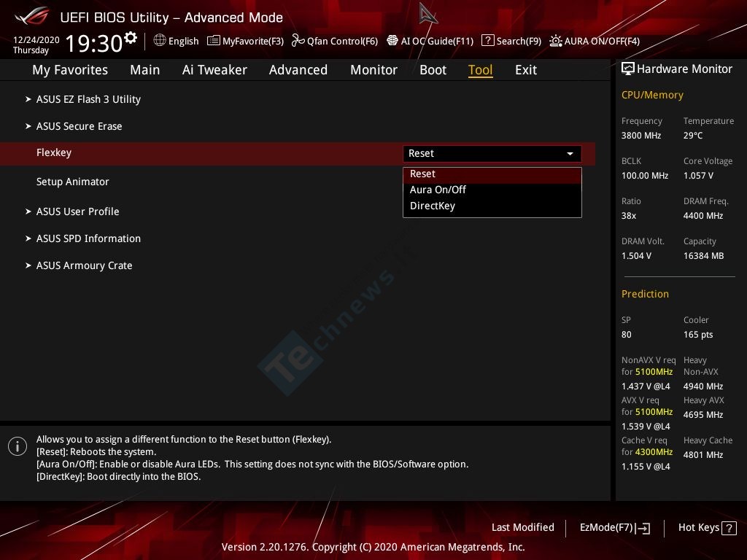This screenshot has height=560, width=747.
Task: Click the 4695 MHz Heavy AVX value
Action: click(x=703, y=415)
